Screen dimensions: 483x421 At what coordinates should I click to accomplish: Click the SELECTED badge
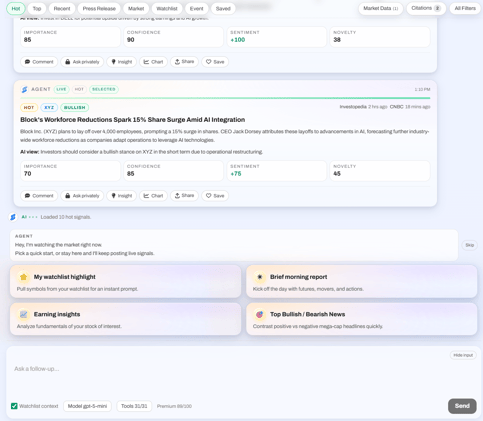(104, 89)
